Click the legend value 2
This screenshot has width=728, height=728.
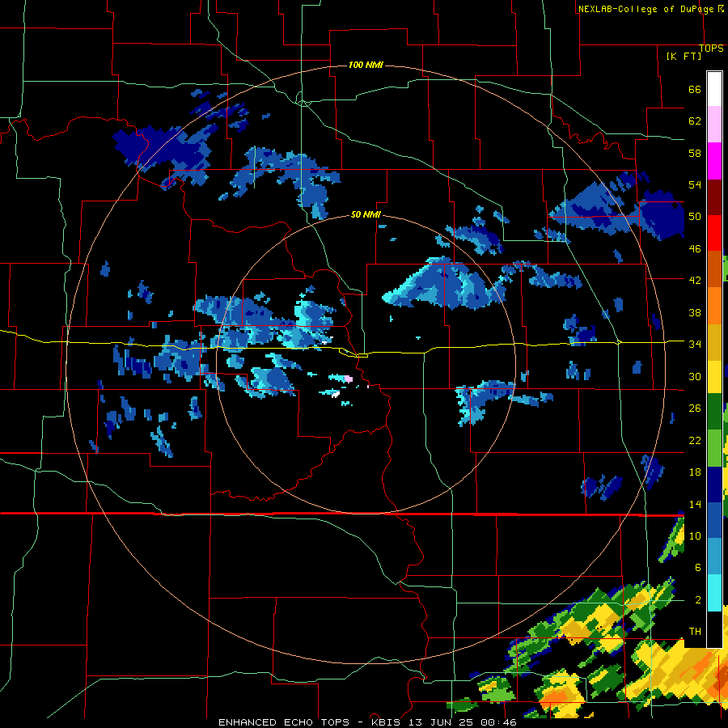(698, 600)
